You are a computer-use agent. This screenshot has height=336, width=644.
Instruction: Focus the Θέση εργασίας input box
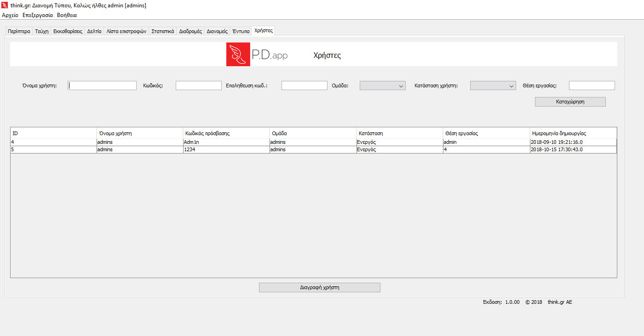tap(592, 85)
